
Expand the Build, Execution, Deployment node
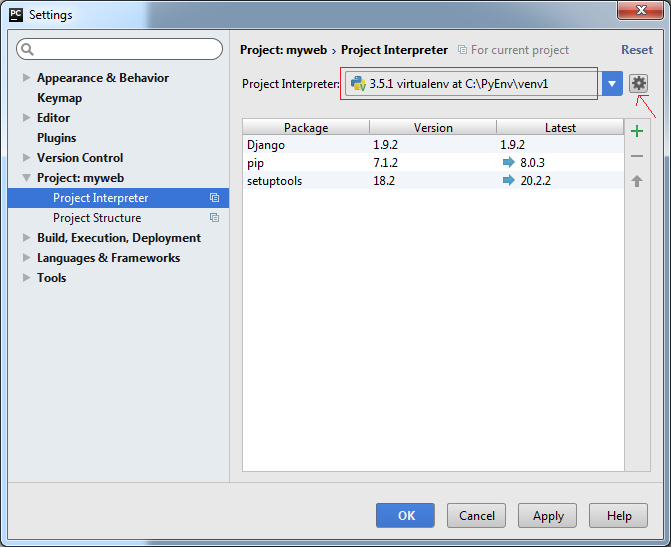27,238
